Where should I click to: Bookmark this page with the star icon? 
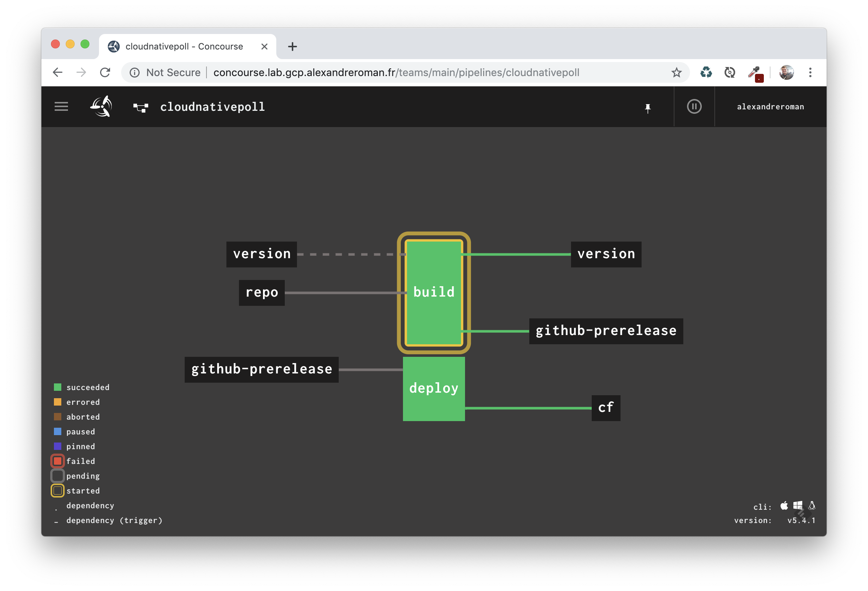click(676, 72)
